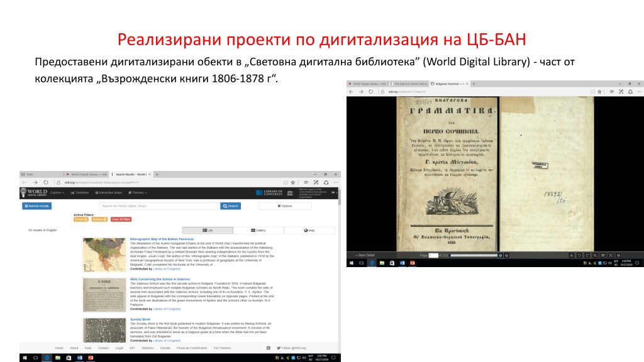Click Follow @WDLorg Twitter link
Image resolution: width=644 pixels, height=362 pixels.
(x=292, y=348)
